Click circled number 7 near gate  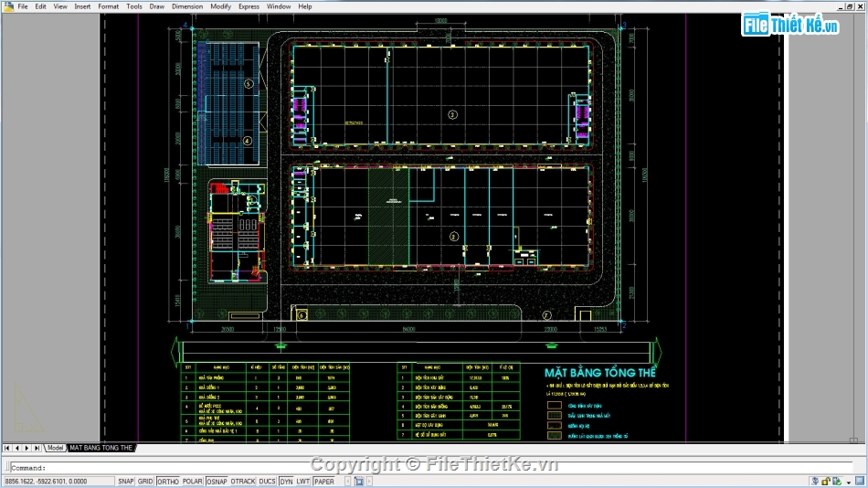coord(546,315)
